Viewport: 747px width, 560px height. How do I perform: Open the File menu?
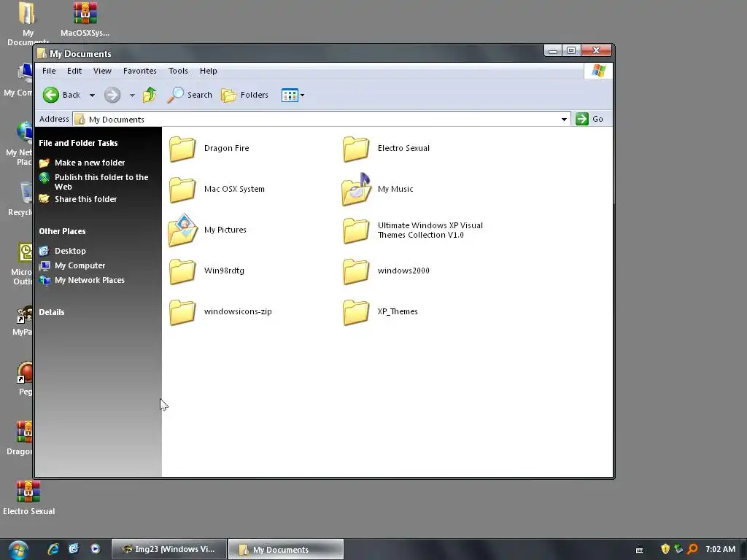click(49, 71)
